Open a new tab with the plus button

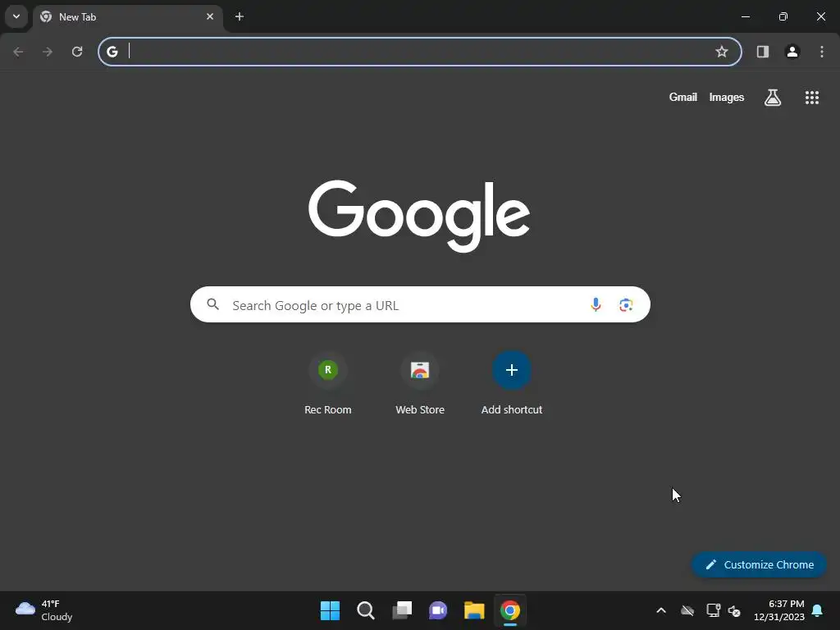pos(240,16)
